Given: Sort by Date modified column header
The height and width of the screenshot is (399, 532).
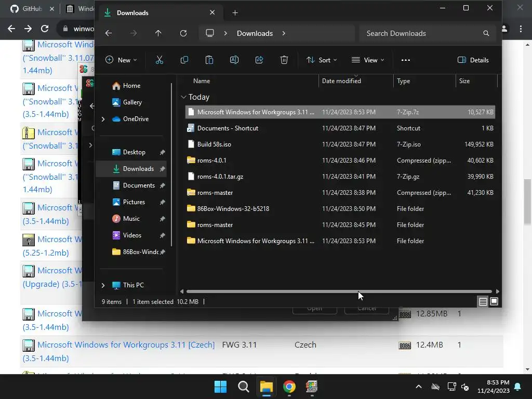Looking at the screenshot, I should click(341, 81).
